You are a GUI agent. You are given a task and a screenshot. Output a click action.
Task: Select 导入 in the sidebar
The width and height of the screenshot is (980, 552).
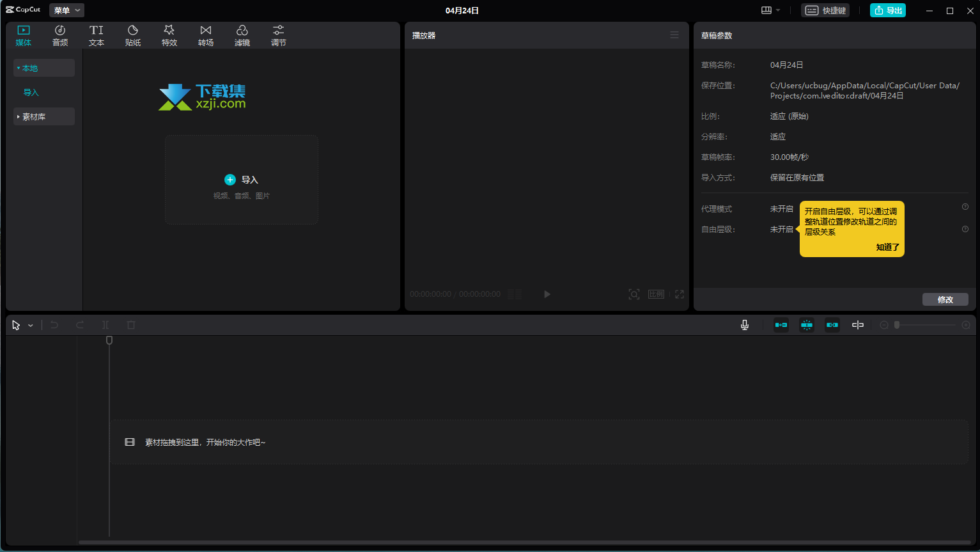click(31, 93)
